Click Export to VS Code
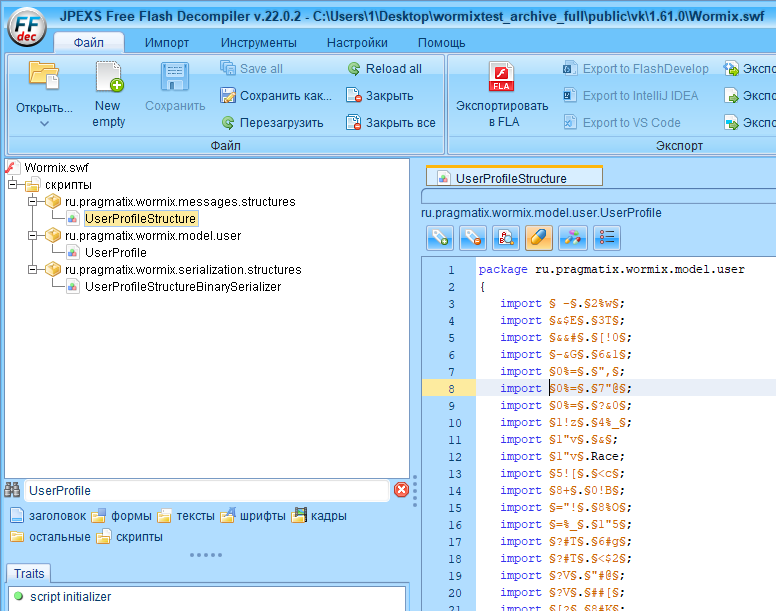Screen dimensions: 776x611 [x=622, y=122]
